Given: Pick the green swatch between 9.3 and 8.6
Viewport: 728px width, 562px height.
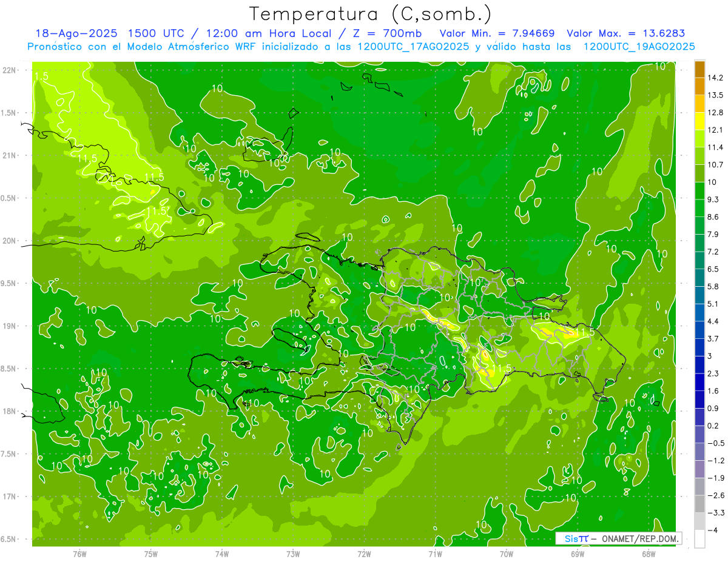Looking at the screenshot, I should [699, 208].
